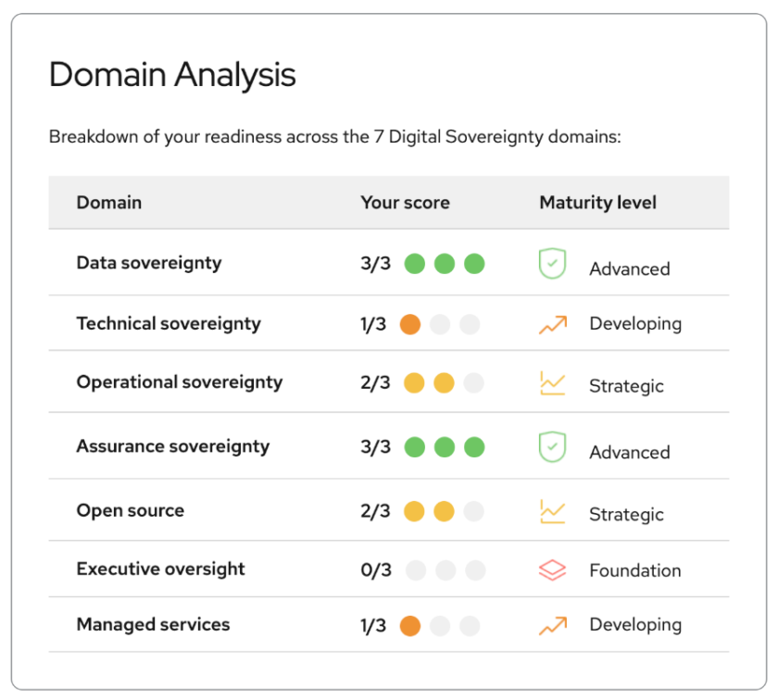Click the Domain column header
The width and height of the screenshot is (778, 700).
coord(109,203)
